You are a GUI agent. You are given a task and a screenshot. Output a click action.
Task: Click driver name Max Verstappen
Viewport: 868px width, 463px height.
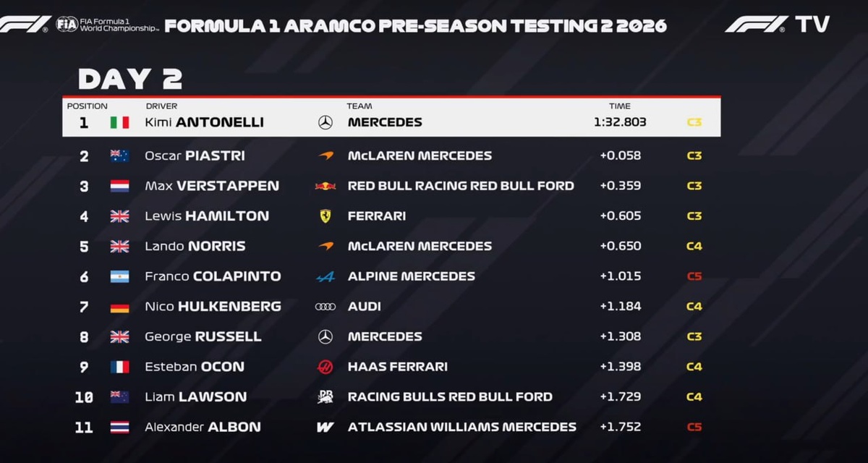[211, 186]
